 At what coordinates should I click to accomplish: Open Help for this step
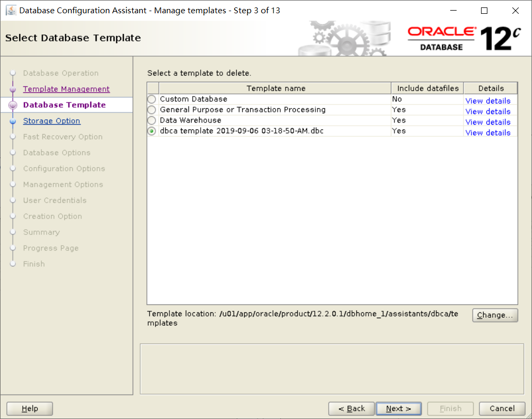tap(29, 408)
